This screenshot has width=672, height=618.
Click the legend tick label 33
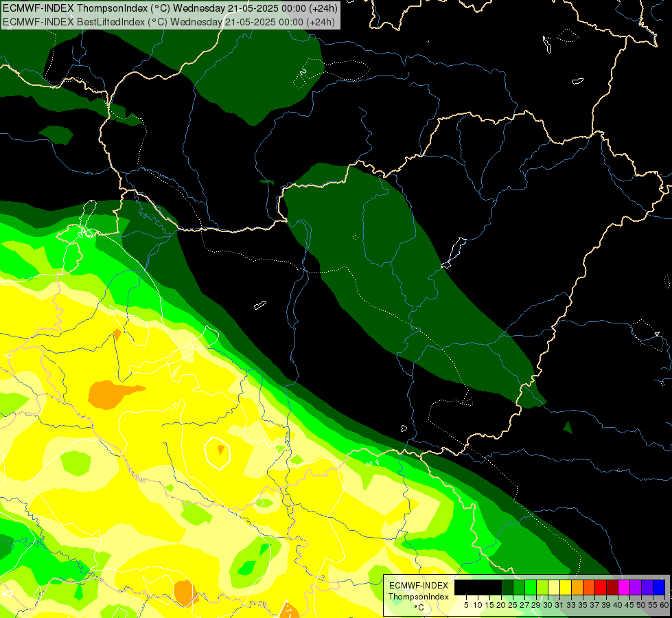click(x=571, y=605)
